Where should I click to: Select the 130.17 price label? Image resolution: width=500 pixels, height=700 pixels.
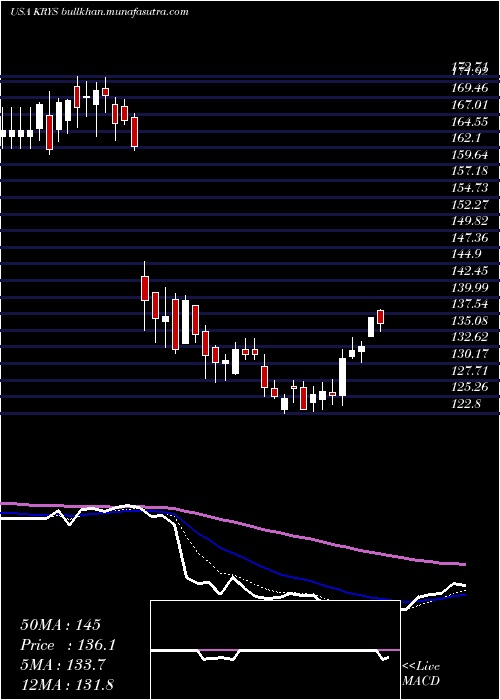[x=470, y=354]
